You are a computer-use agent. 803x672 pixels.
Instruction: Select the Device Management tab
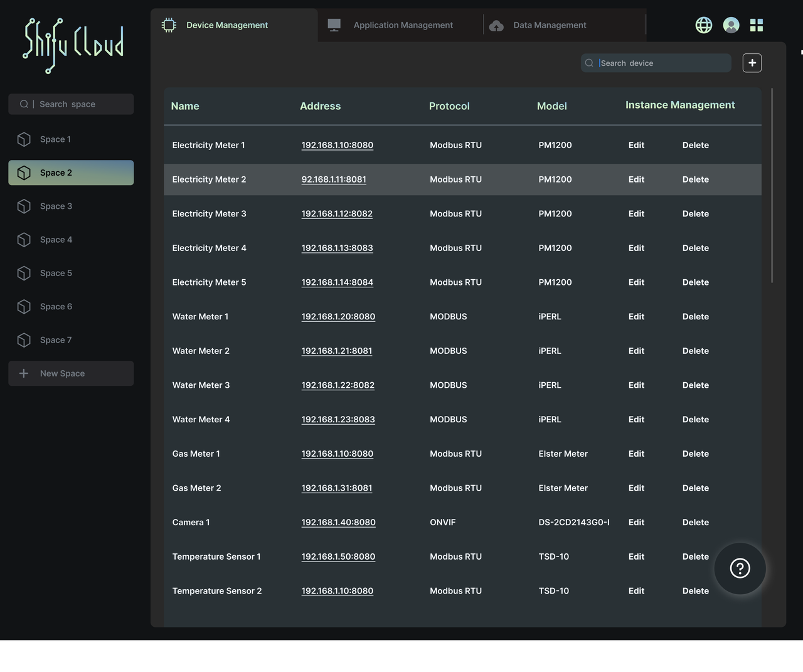tap(226, 25)
